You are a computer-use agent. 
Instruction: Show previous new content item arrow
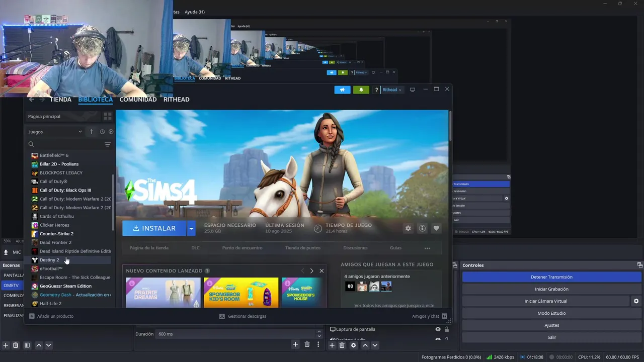[x=302, y=271]
